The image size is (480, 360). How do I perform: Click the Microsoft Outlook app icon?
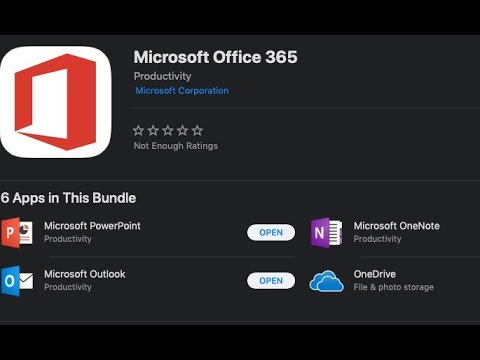[x=17, y=281]
